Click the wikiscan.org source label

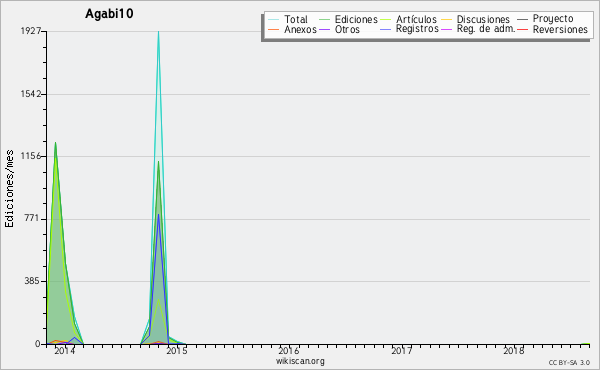click(x=300, y=361)
